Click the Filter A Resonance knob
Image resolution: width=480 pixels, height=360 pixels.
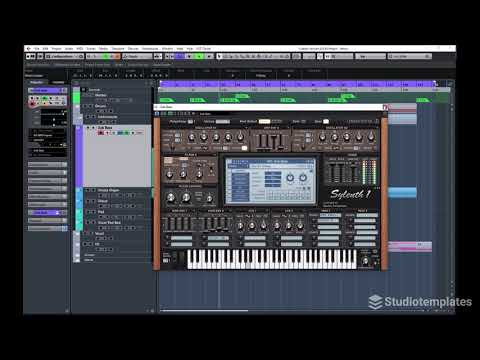point(183,174)
